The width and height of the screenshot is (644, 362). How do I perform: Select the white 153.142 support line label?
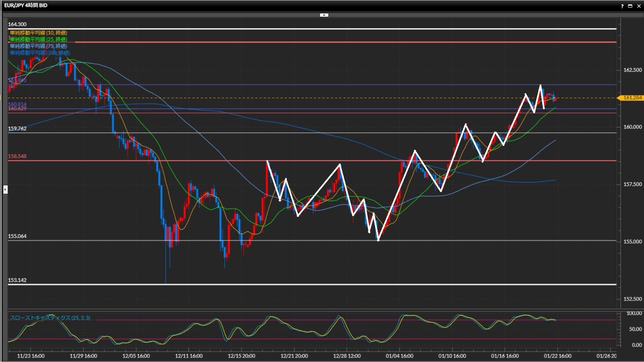[17, 280]
